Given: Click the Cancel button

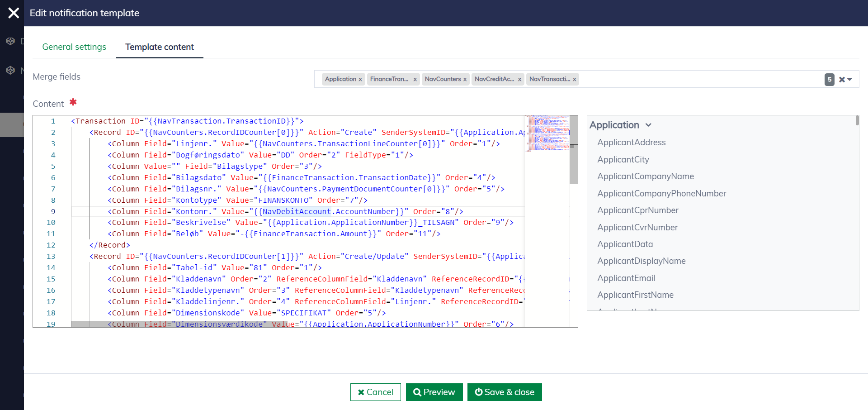Looking at the screenshot, I should click(x=375, y=392).
